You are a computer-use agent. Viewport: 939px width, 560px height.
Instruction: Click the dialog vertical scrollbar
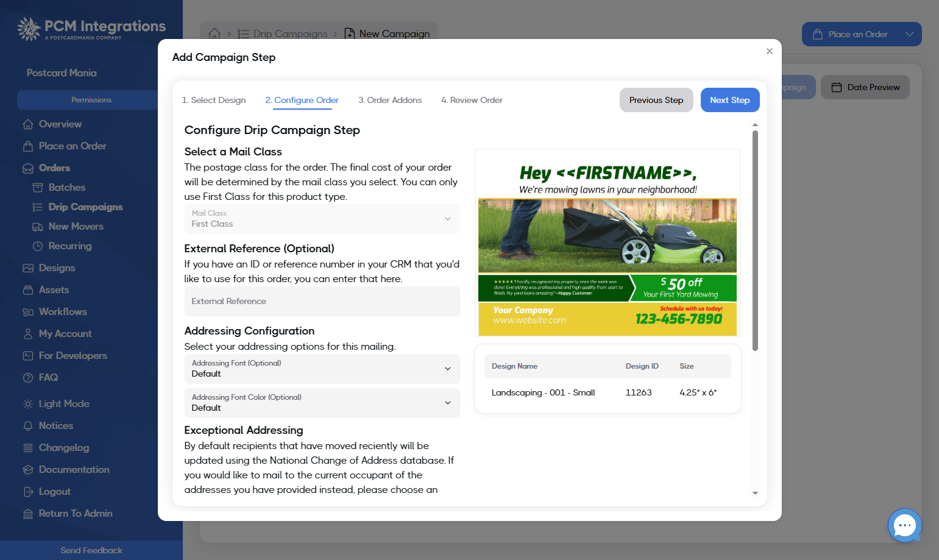[x=755, y=241]
